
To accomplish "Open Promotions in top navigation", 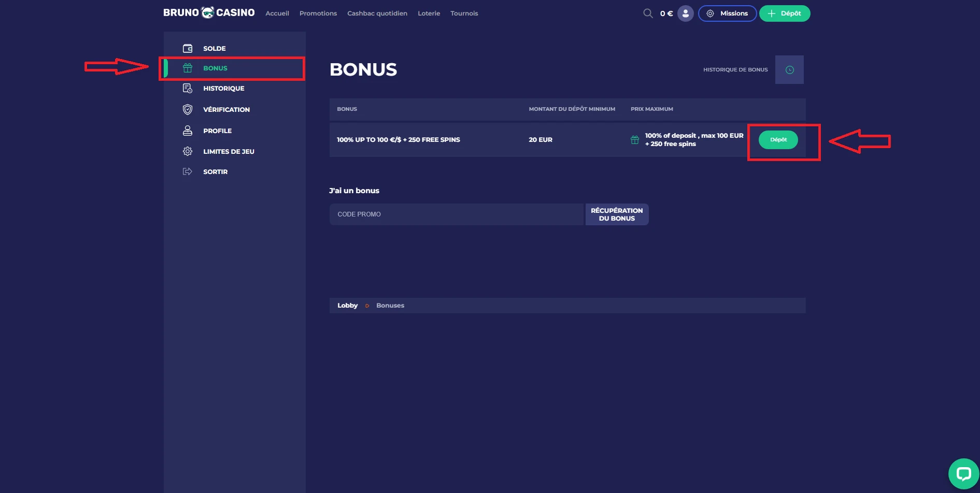I will tap(318, 13).
